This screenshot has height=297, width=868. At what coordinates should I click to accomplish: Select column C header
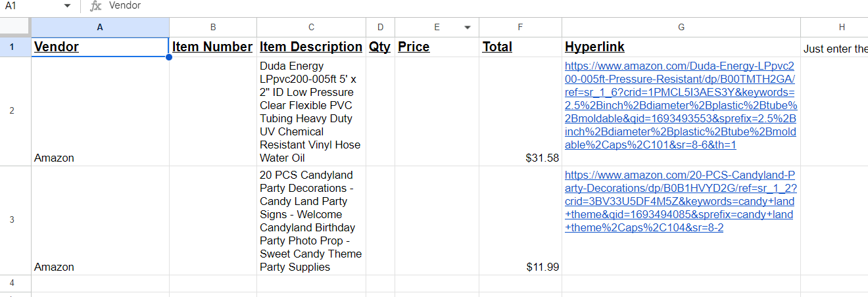(311, 28)
